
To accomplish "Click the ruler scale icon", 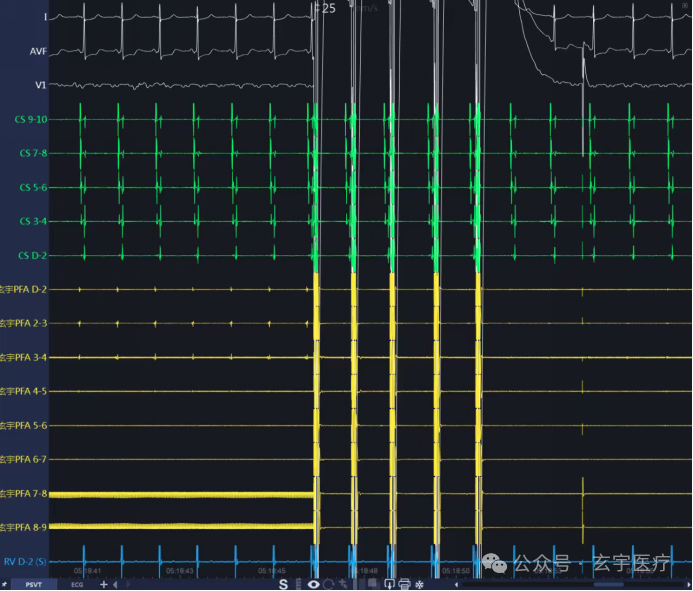I will pos(298,584).
